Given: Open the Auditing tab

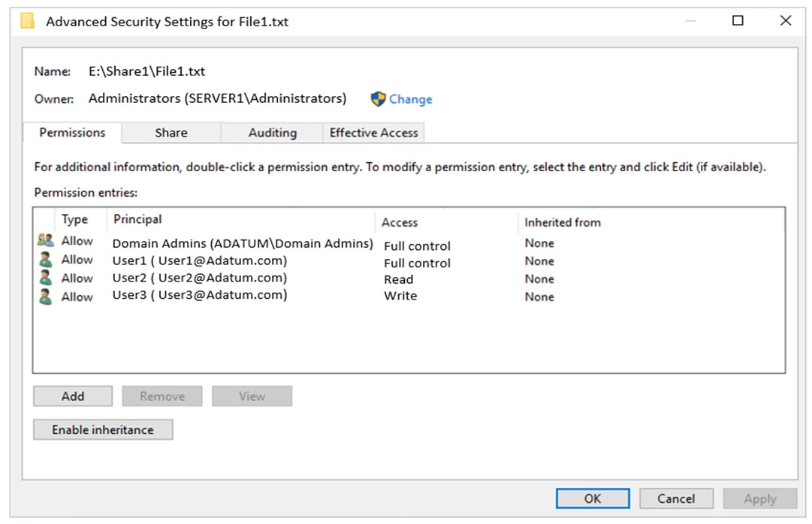Looking at the screenshot, I should [272, 133].
